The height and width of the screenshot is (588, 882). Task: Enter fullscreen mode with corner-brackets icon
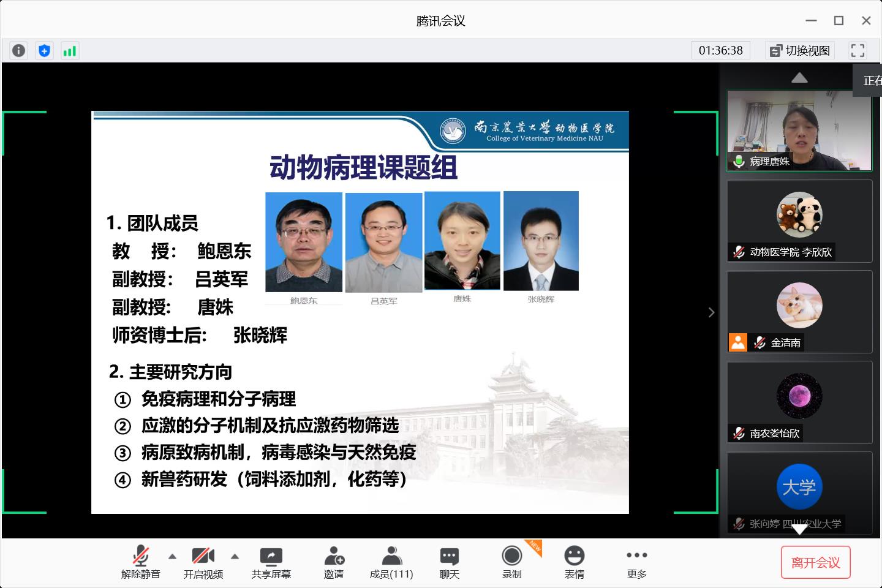pyautogui.click(x=858, y=50)
